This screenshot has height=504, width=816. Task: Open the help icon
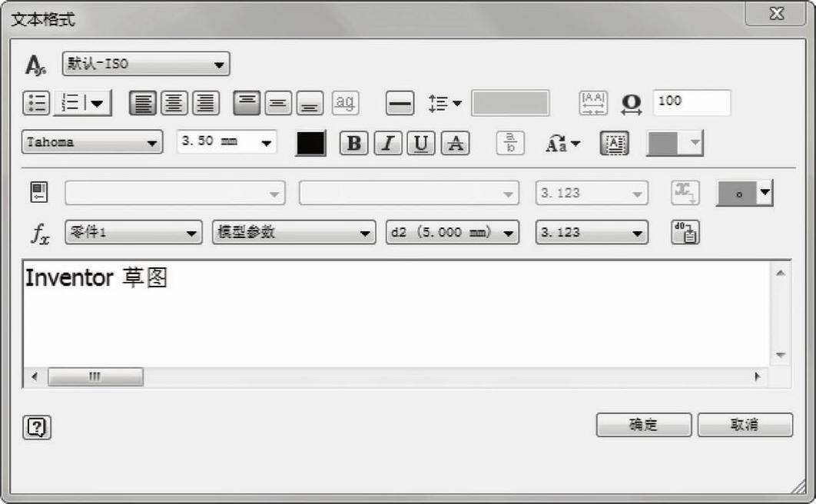click(37, 427)
